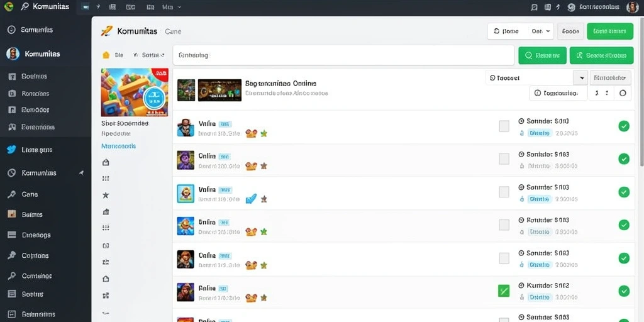Viewport: 644px width, 322px height.
Task: Click the red-haired avatar in $083 row
Action: tap(186, 260)
